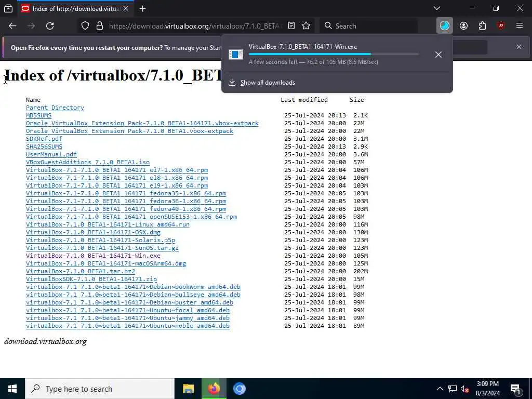Viewport: 532px width, 399px height.
Task: Download the fedora36 rpm package
Action: (126, 201)
